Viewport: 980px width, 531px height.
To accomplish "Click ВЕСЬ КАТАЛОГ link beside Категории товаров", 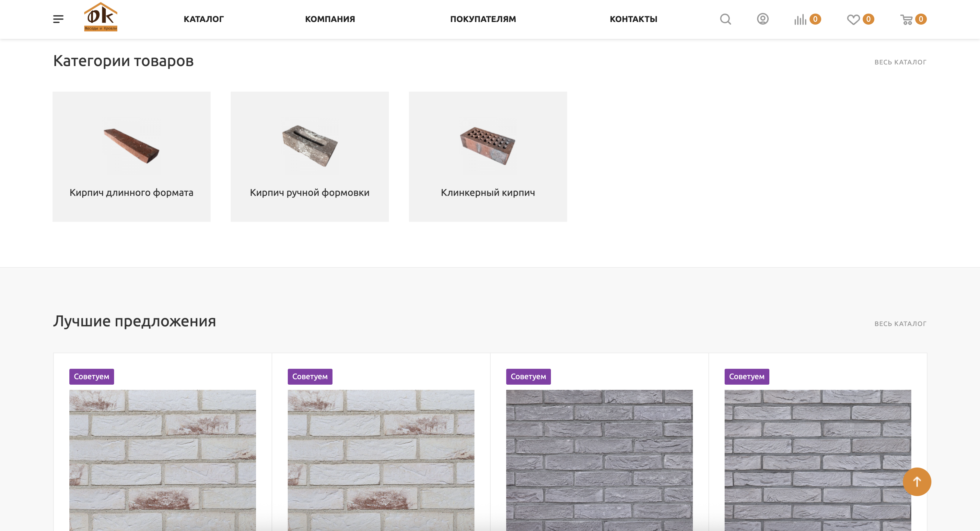I will 900,62.
